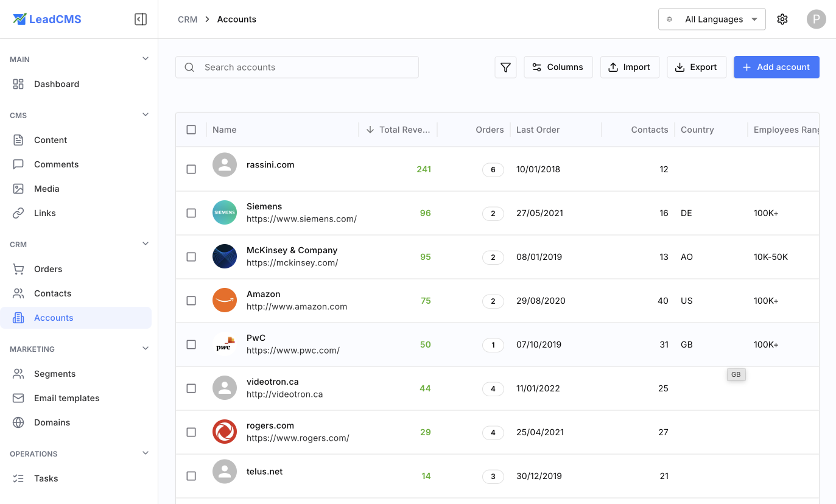
Task: Navigate to CRM breadcrumb link
Action: (187, 19)
